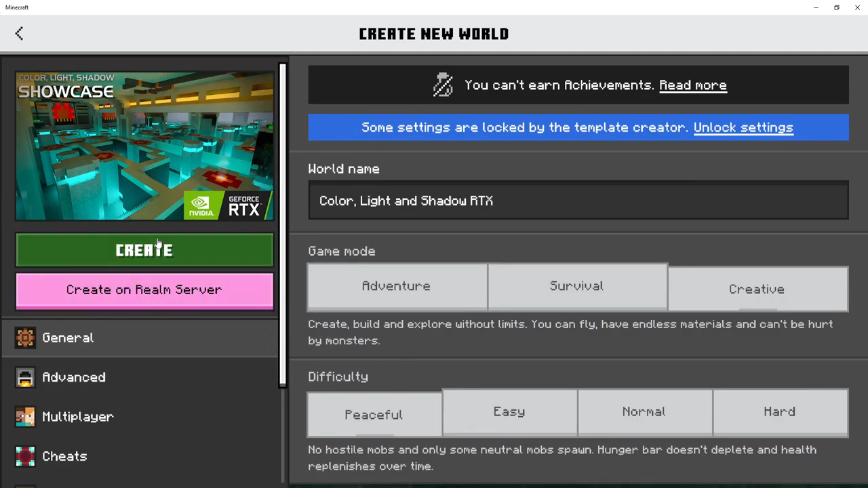Image resolution: width=868 pixels, height=488 pixels.
Task: Open the Read more achievements link
Action: (693, 85)
